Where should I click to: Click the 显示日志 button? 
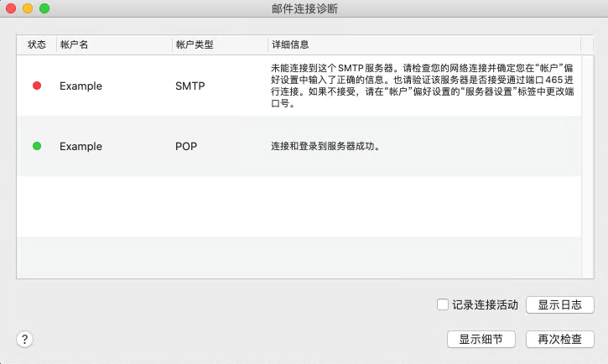coord(559,305)
